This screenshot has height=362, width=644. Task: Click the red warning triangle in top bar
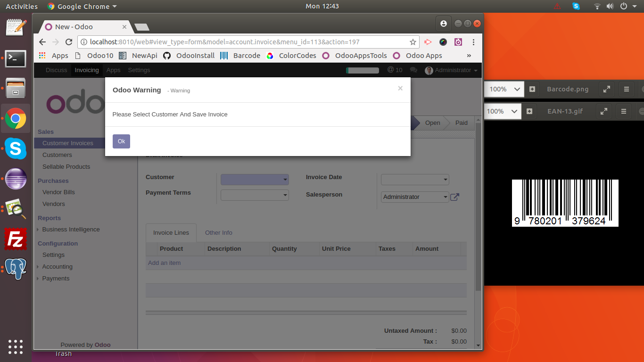pos(557,6)
